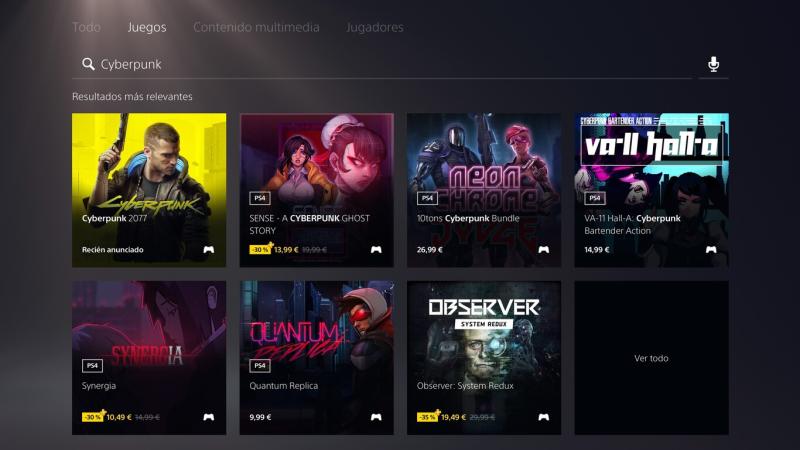800x450 pixels.
Task: Switch to the Jugadores tab
Action: click(374, 27)
